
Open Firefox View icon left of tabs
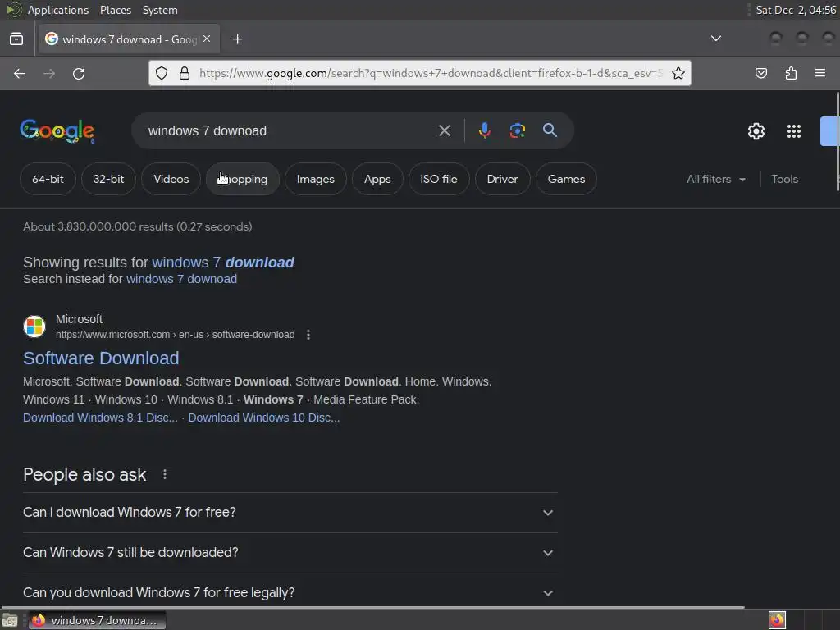coord(16,39)
